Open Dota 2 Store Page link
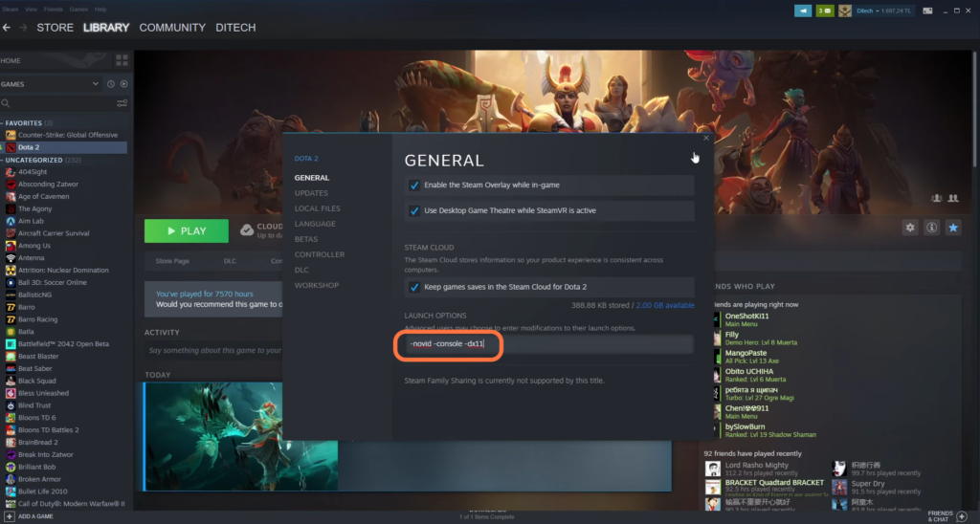The height and width of the screenshot is (524, 980). (x=172, y=261)
